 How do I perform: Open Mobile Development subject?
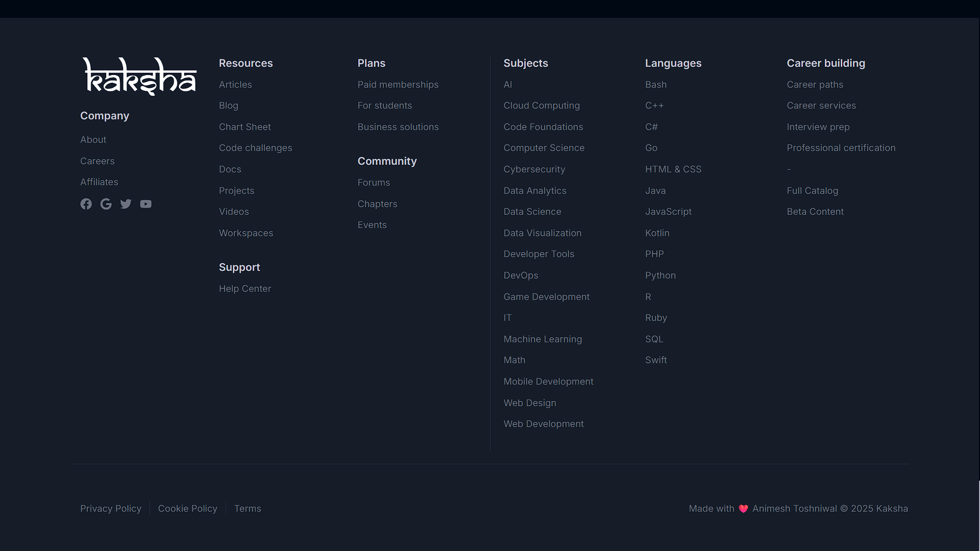[549, 382]
